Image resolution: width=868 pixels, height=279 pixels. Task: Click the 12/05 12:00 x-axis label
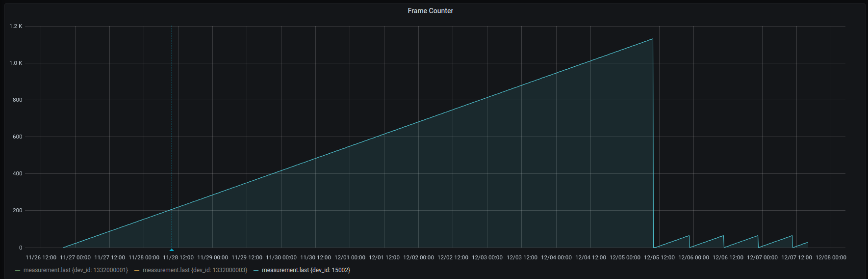[659, 257]
